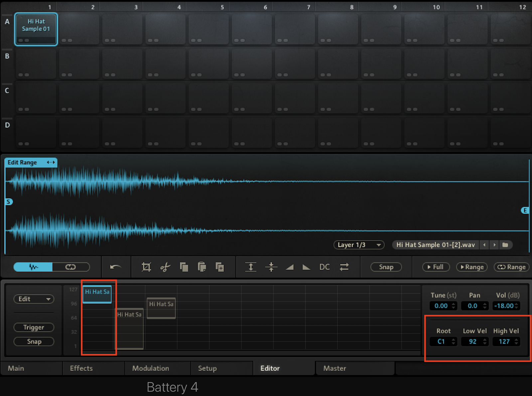
Task: Toggle Snap next to the Full play button
Action: coord(386,267)
